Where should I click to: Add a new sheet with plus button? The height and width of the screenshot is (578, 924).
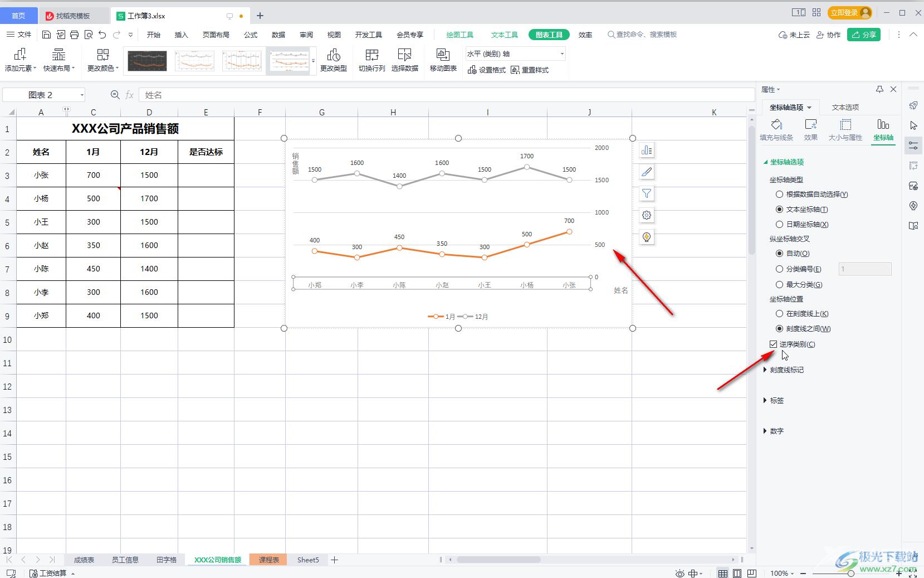pyautogui.click(x=334, y=560)
